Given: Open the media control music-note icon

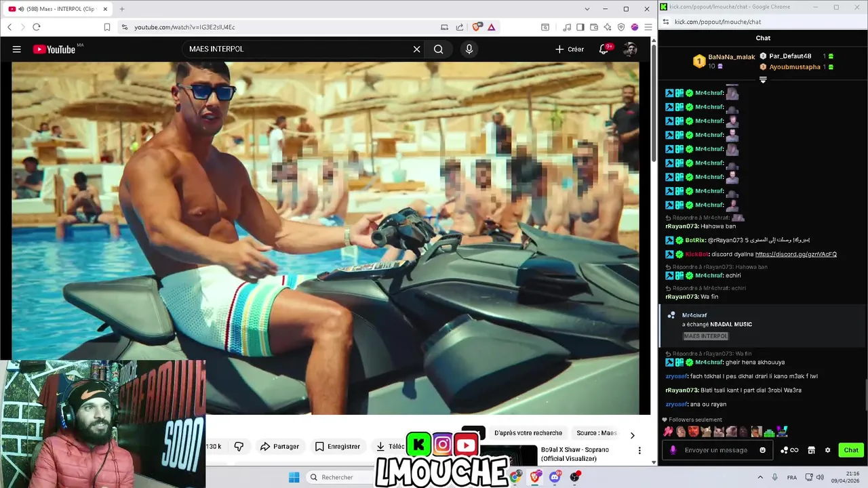Looking at the screenshot, I should 567,27.
